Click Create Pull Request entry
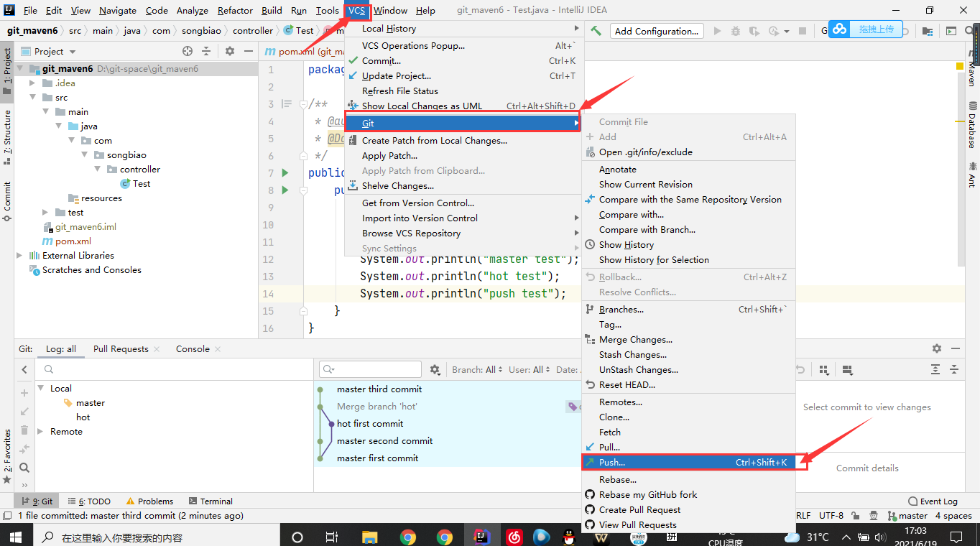The height and width of the screenshot is (546, 980). [688, 510]
